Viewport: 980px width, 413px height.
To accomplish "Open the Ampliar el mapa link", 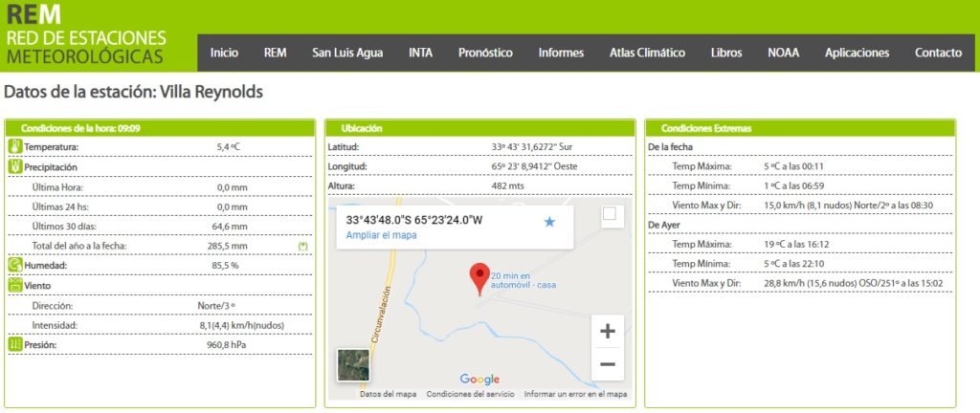I will pos(381,235).
